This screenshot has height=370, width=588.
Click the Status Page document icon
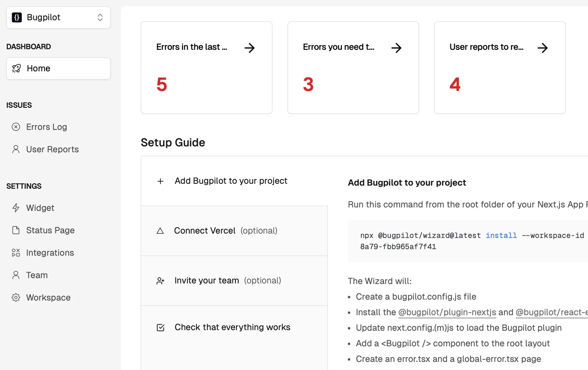[x=16, y=230]
